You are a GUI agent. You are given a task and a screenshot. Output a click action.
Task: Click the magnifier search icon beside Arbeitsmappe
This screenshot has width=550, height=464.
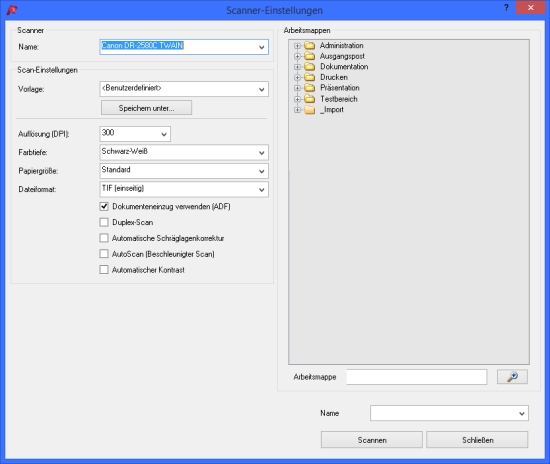[x=512, y=377]
